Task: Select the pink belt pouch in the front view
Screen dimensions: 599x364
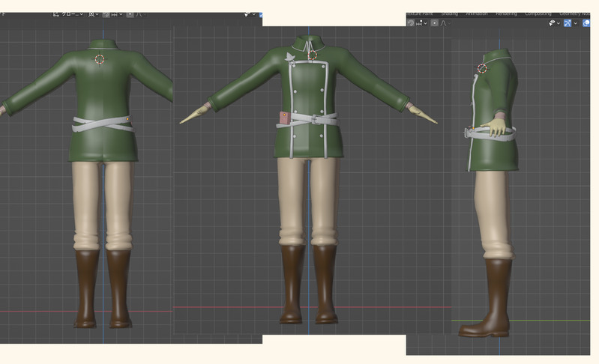Action: tap(284, 118)
